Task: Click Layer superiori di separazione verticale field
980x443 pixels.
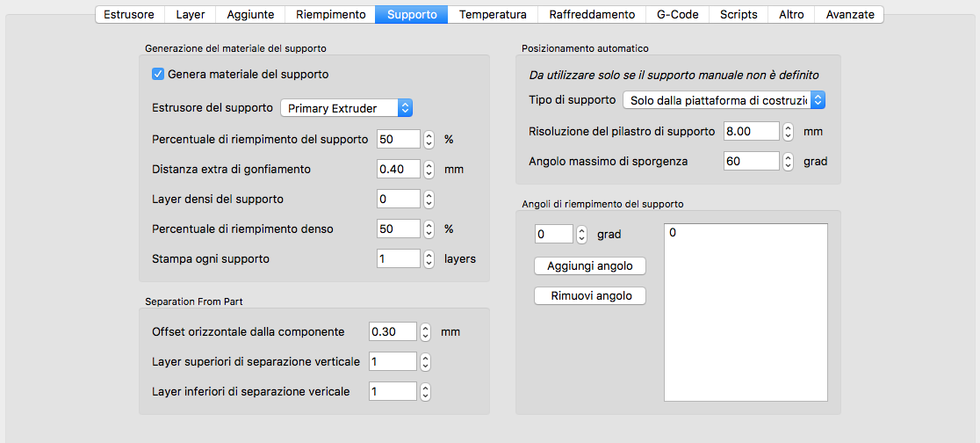Action: point(393,361)
